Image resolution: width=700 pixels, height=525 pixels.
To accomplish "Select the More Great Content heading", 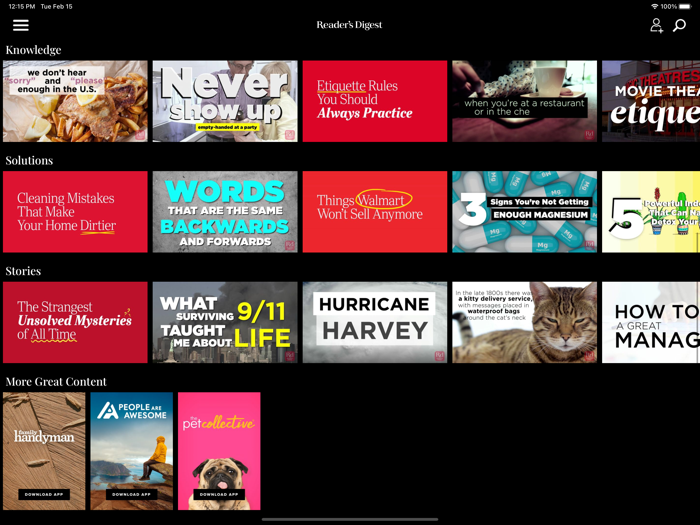I will coord(56,382).
